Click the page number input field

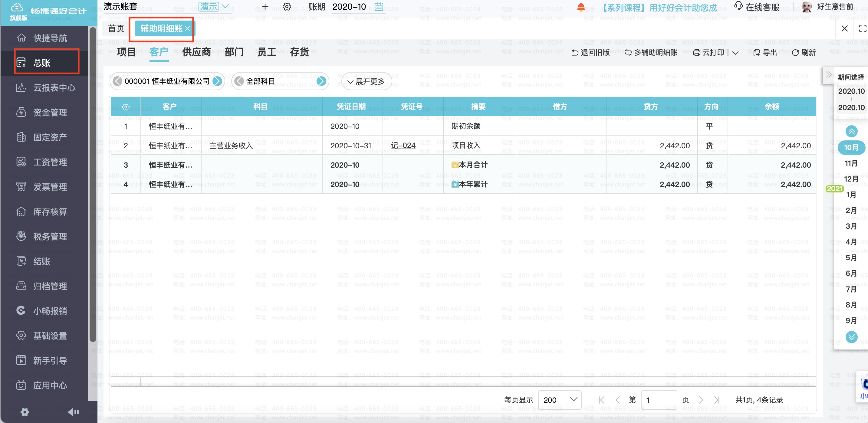point(659,400)
